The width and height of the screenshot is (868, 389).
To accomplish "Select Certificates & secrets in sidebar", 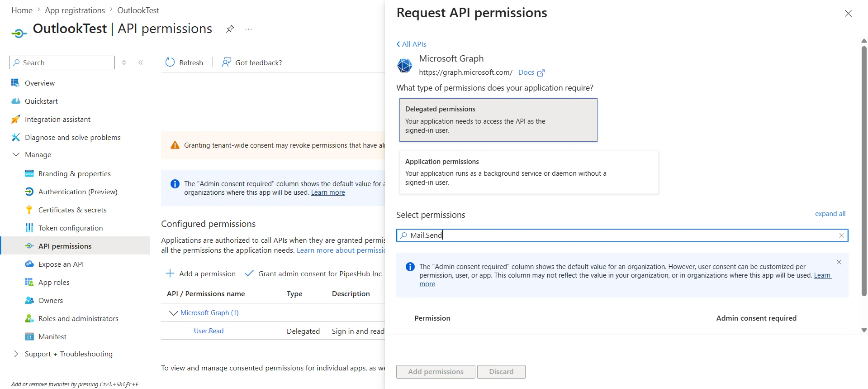I will (72, 210).
